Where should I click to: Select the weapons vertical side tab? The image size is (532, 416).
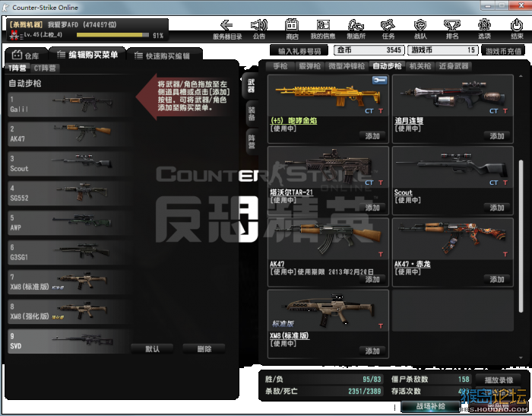tap(251, 86)
